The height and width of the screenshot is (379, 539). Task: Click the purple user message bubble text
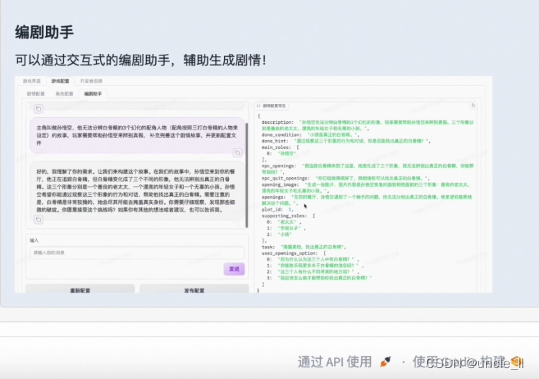click(137, 135)
